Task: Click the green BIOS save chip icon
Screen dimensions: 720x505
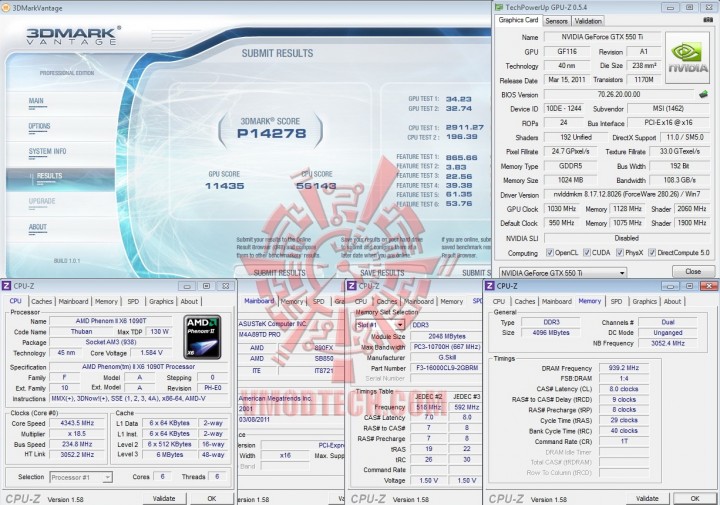Action: tap(703, 95)
